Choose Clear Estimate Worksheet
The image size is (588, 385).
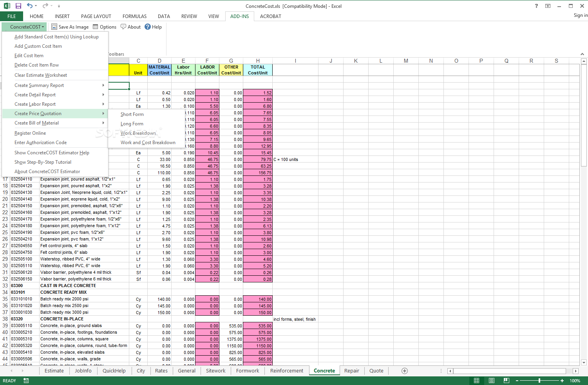click(x=55, y=75)
